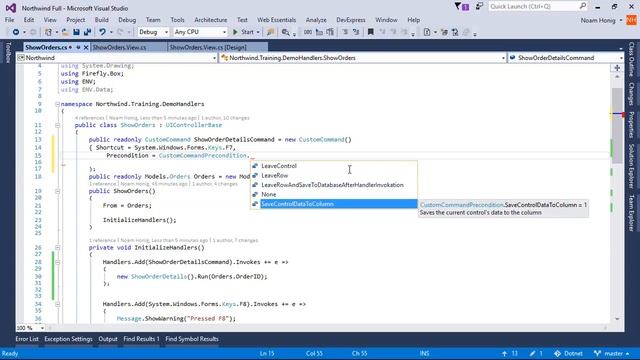Viewport: 640px width, 360px height.
Task: Save the current file with the floppy icon
Action: point(76,32)
